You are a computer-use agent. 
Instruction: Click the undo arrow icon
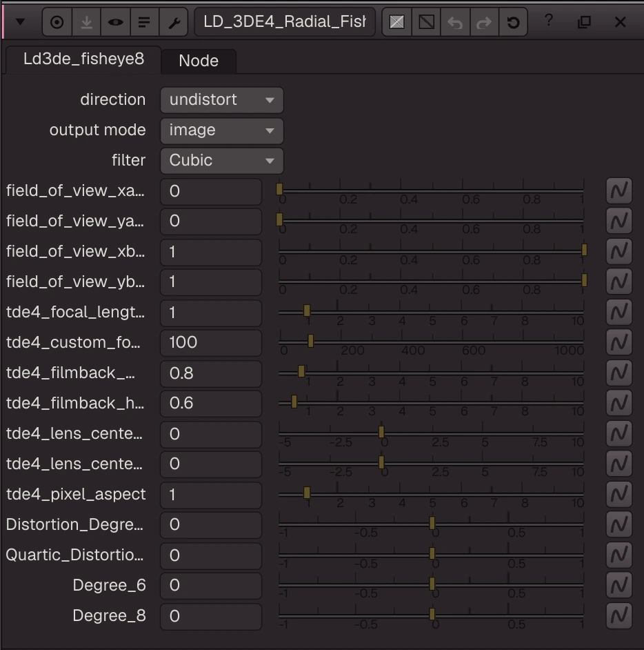tap(455, 22)
